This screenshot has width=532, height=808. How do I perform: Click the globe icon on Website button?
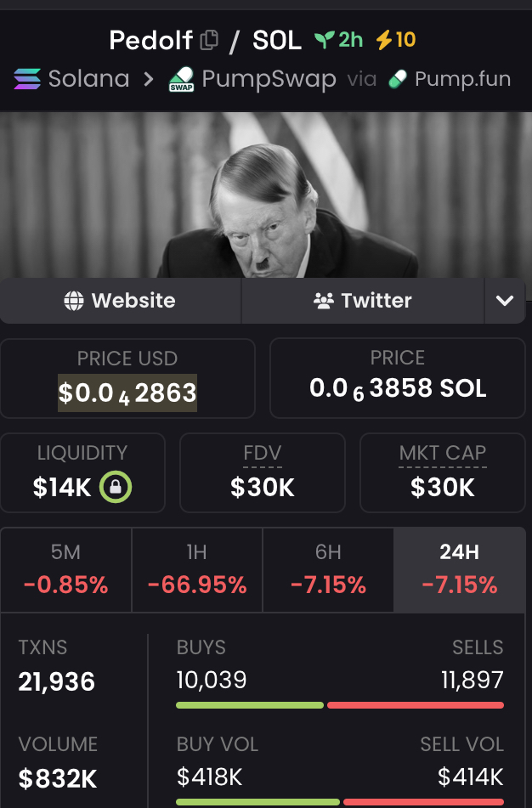pos(75,301)
